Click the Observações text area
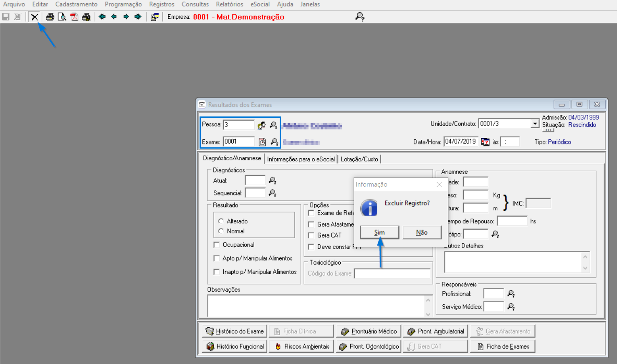The height and width of the screenshot is (364, 617). coord(316,306)
